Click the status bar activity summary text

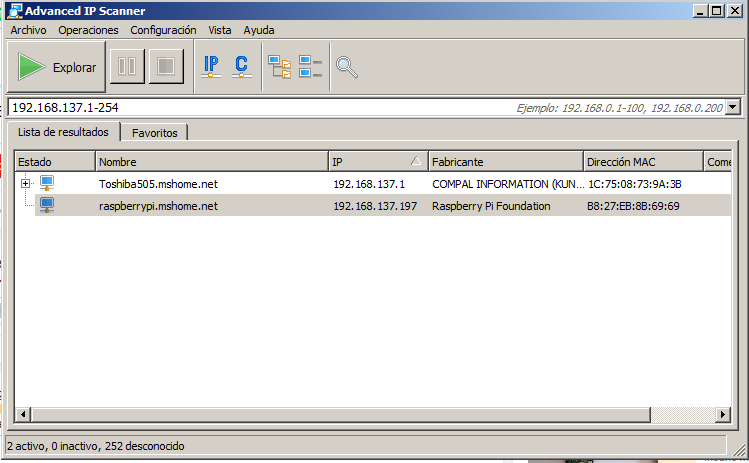pos(96,446)
